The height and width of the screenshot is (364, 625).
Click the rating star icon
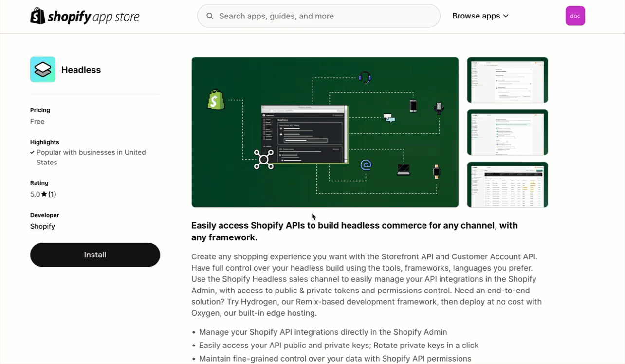pyautogui.click(x=44, y=194)
